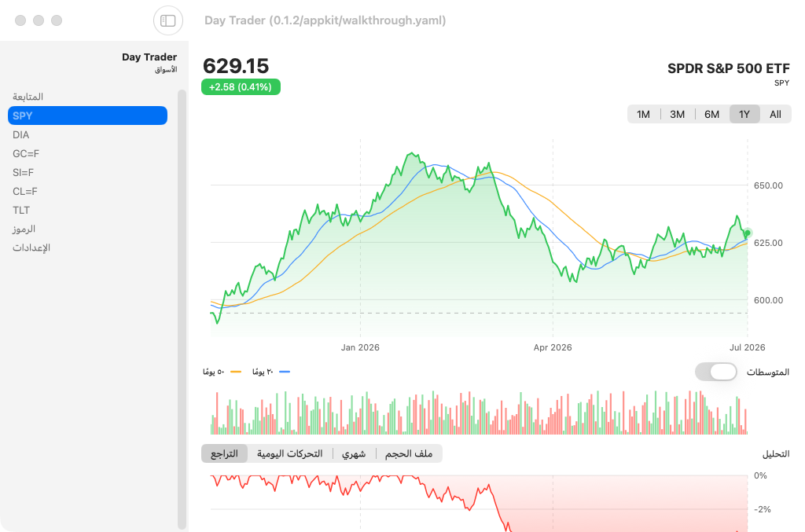The image size is (805, 532).
Task: Click the volume bars chart
Action: click(x=479, y=413)
